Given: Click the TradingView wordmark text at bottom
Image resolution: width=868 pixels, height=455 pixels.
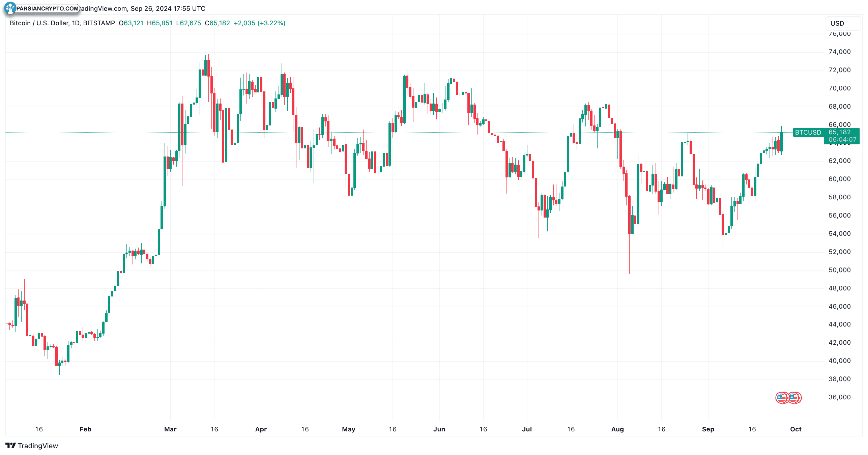Looking at the screenshot, I should (x=38, y=446).
